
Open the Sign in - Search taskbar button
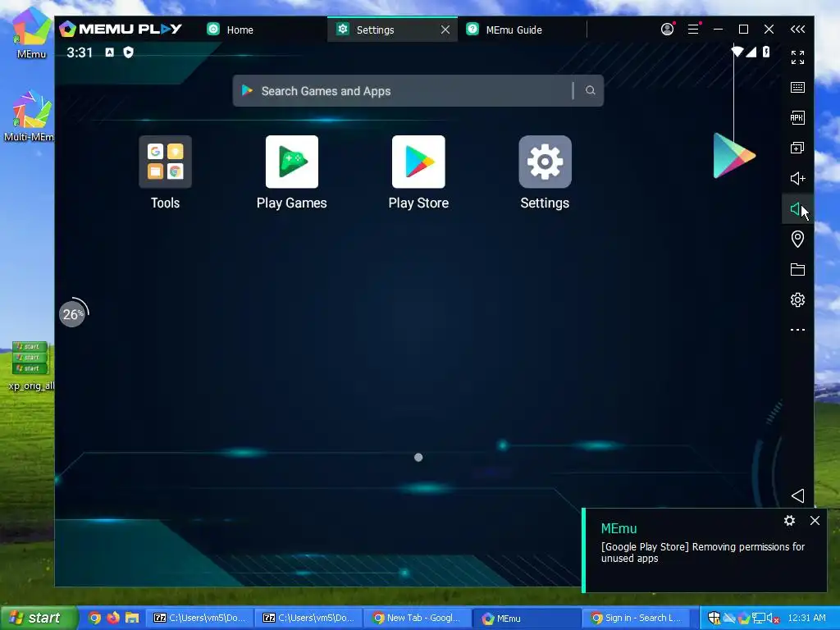[x=637, y=618]
